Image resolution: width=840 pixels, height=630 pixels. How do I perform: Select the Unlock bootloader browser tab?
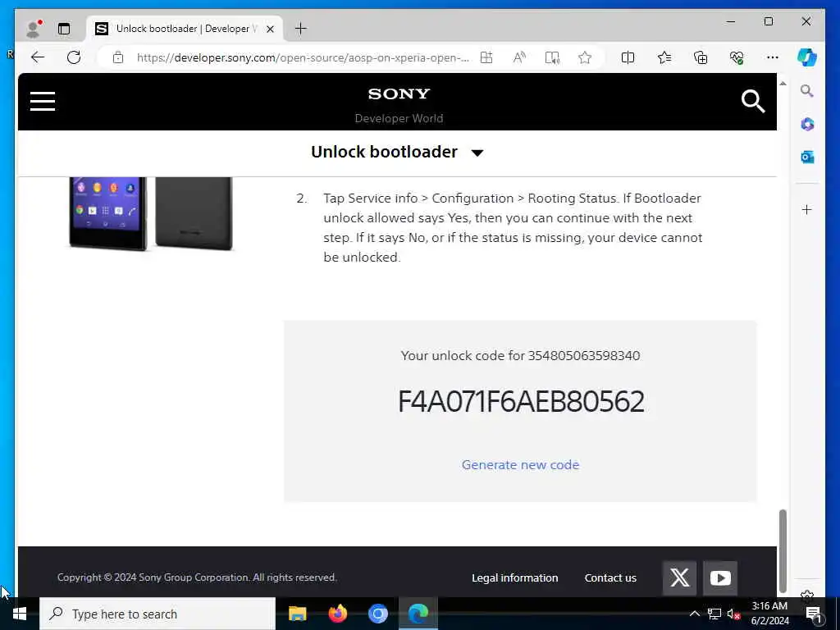(x=184, y=29)
